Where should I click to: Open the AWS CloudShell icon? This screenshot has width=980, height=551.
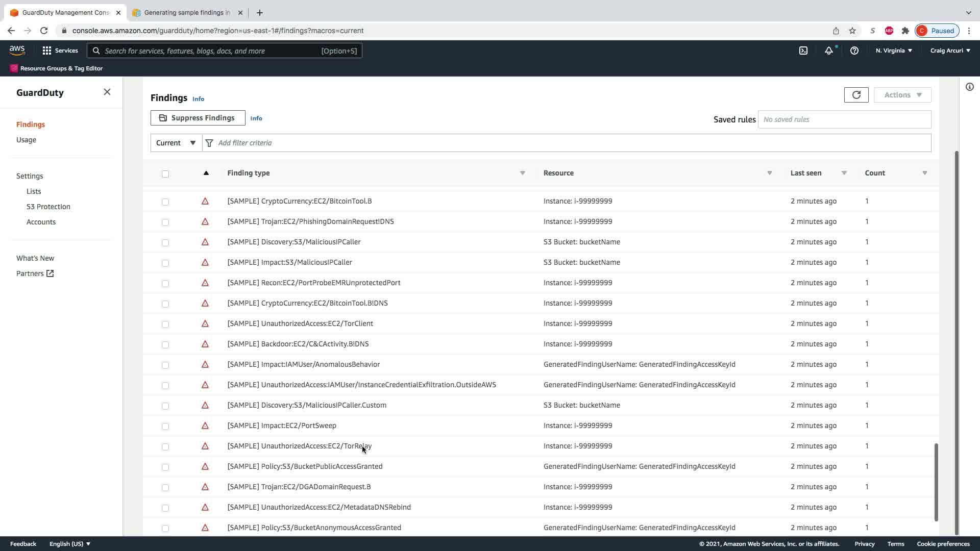[x=803, y=51]
